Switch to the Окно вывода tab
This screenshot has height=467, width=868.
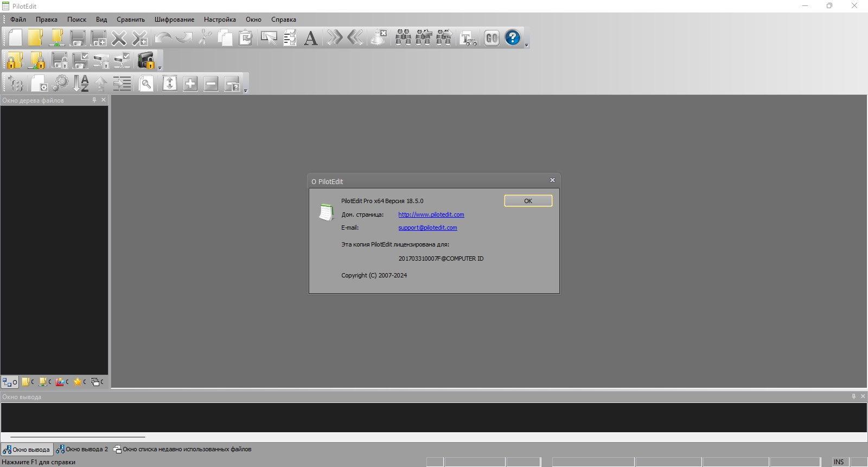[x=27, y=449]
